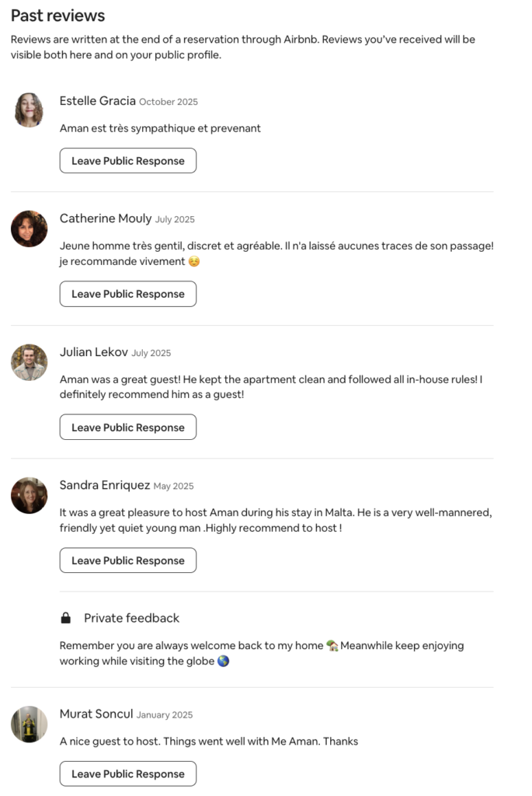Image resolution: width=532 pixels, height=796 pixels.
Task: Click the Past reviews heading
Action: 58,16
